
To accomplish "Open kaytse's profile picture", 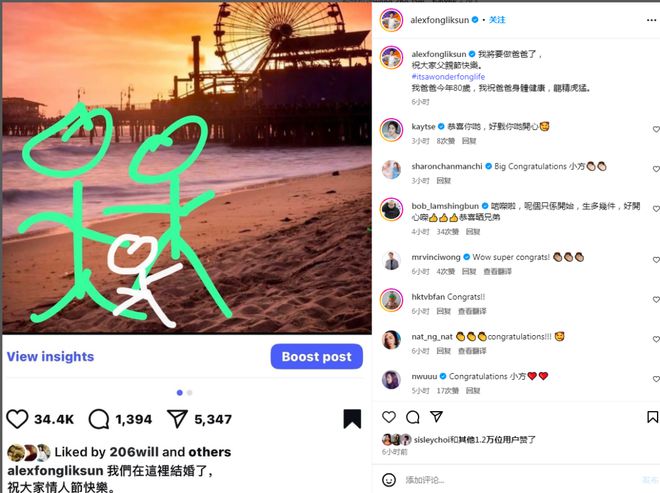I will click(x=391, y=130).
